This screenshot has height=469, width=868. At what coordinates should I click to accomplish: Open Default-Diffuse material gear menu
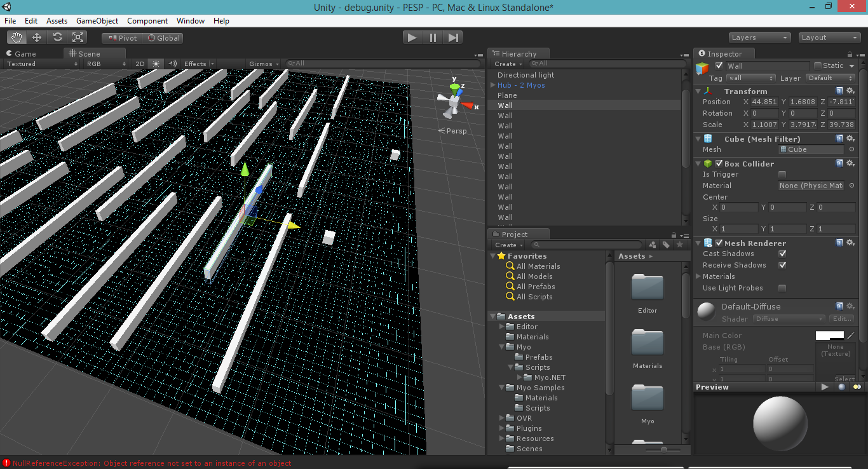point(850,306)
